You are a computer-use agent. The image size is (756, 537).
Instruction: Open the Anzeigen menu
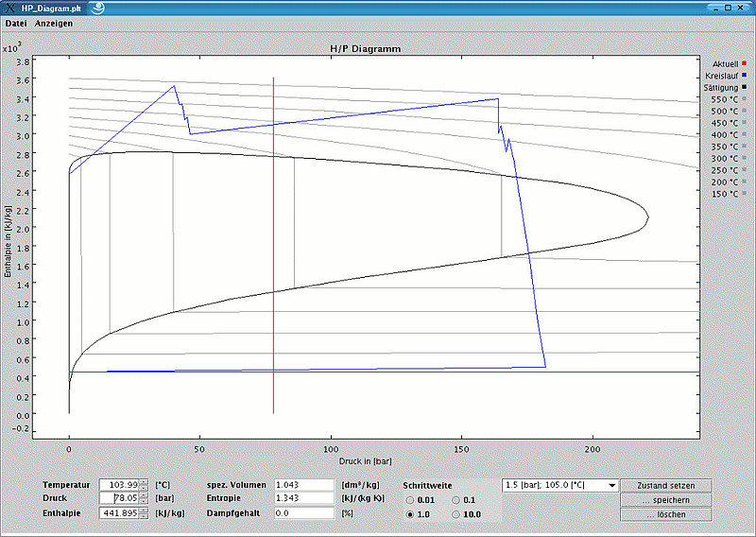(x=54, y=23)
